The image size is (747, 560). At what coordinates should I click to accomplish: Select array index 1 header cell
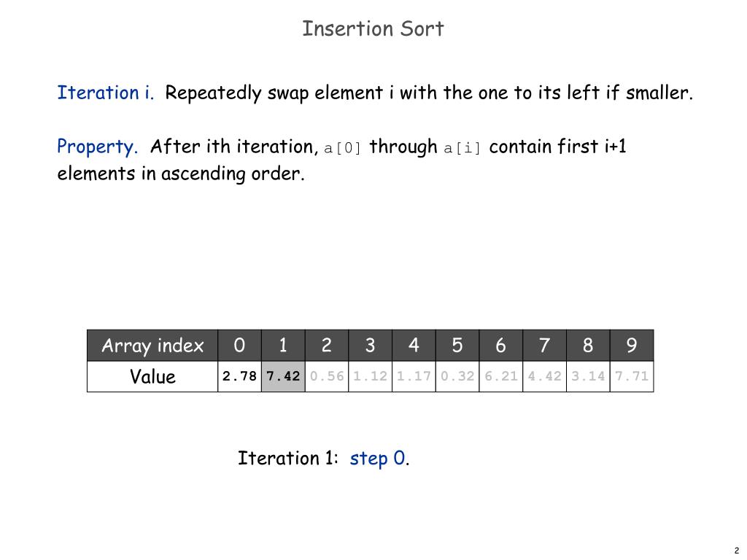click(x=284, y=345)
